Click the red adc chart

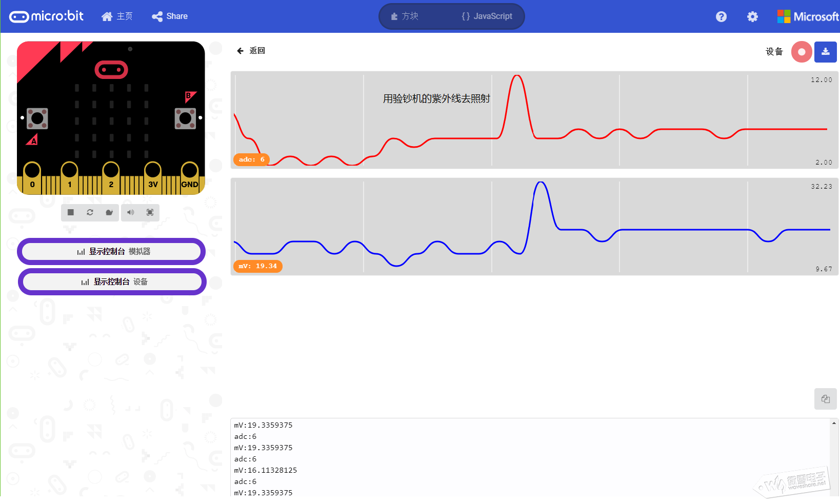point(534,120)
